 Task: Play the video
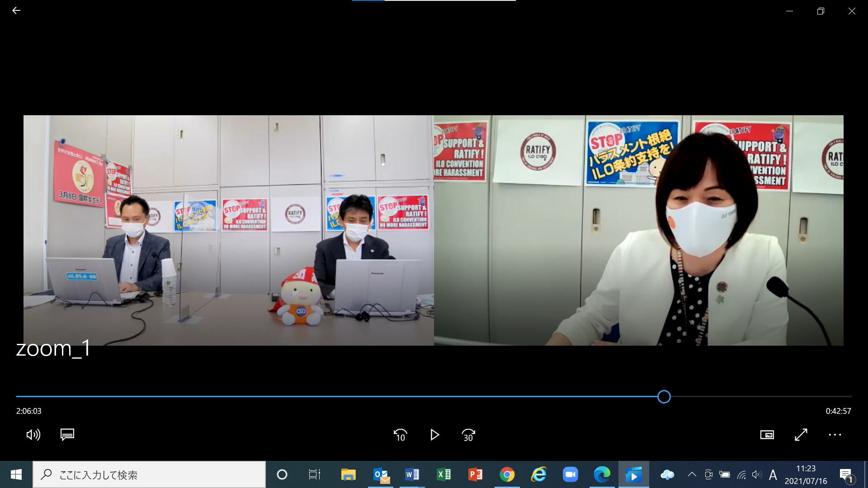coord(434,435)
